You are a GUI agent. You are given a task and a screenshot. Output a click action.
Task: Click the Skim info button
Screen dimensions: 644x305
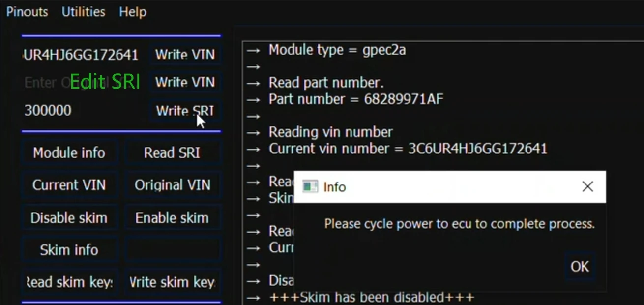coord(69,249)
